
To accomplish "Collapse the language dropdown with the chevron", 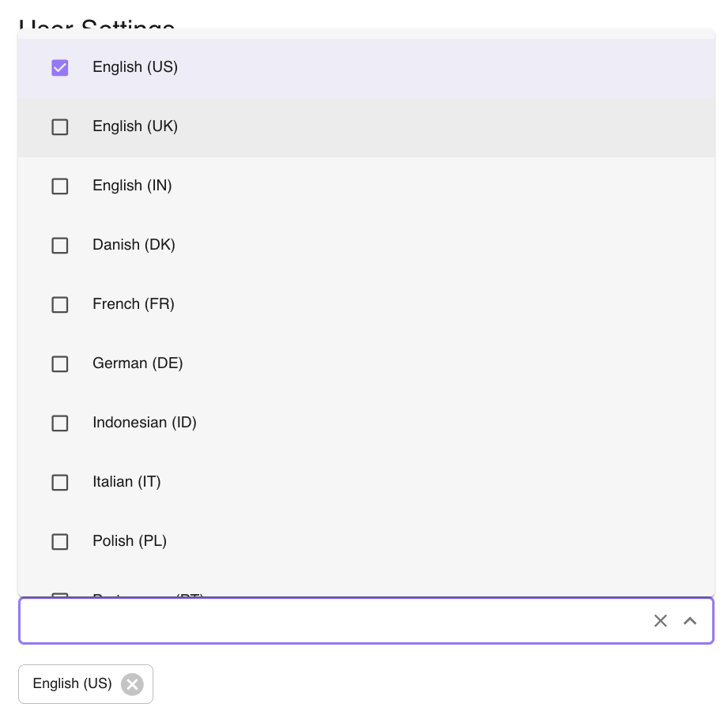I will click(690, 621).
